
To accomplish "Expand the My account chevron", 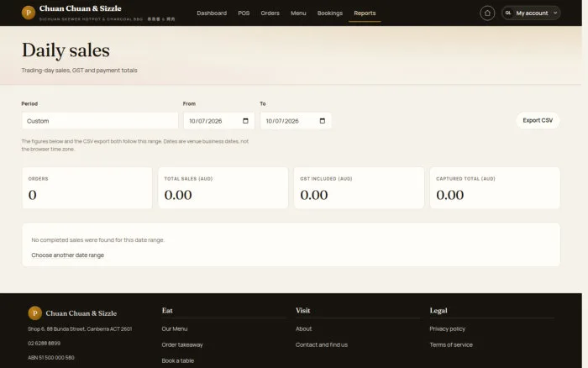I will coord(555,13).
